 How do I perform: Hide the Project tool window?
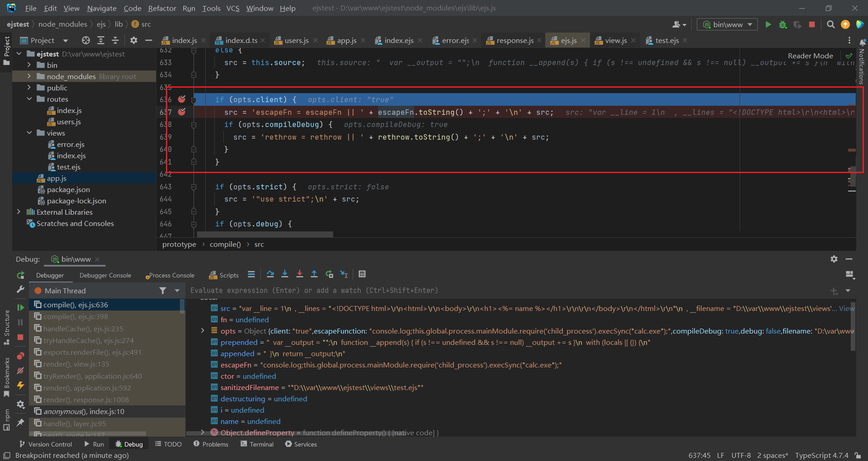[148, 40]
